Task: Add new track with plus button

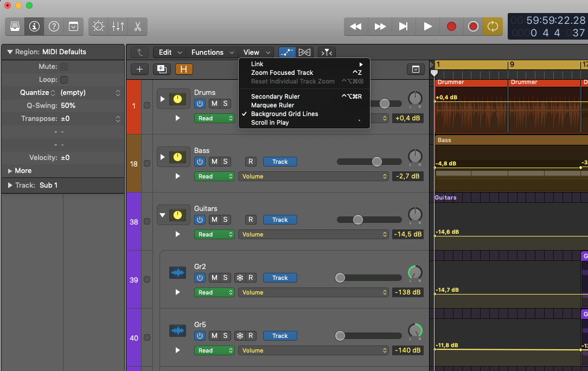Action: point(139,69)
